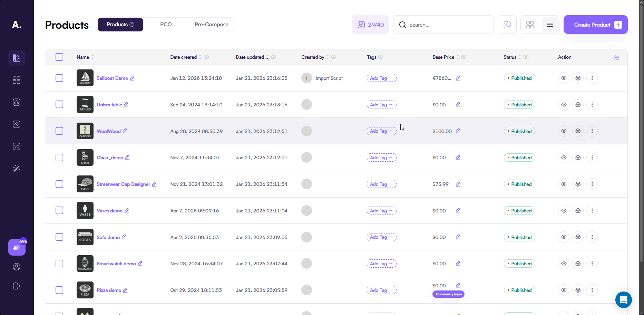This screenshot has height=315, width=644.
Task: Tick the select-all checkbox in header
Action: pyautogui.click(x=59, y=57)
